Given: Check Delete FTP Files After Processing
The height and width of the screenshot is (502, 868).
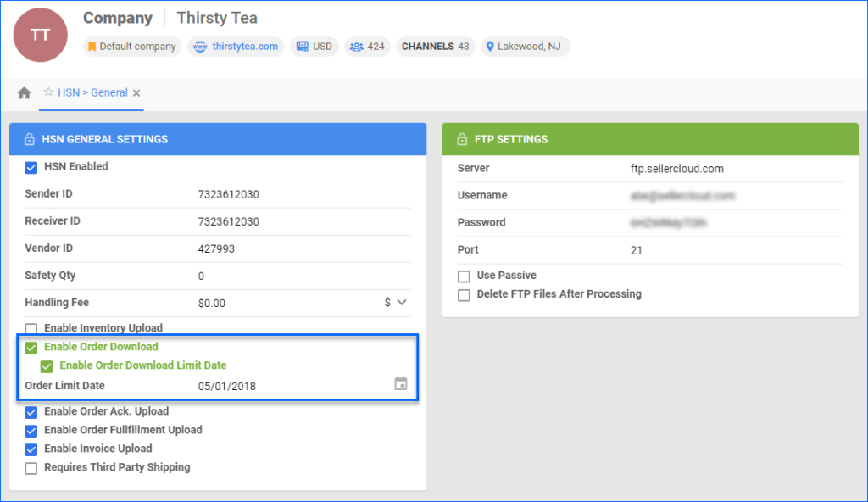Looking at the screenshot, I should pyautogui.click(x=464, y=294).
